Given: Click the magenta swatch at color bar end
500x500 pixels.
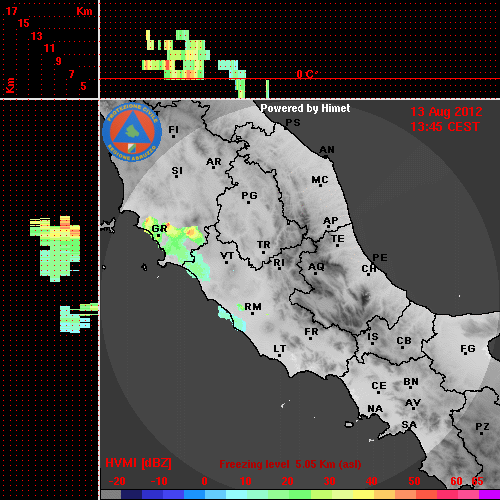Looking at the screenshot, I should (490, 495).
